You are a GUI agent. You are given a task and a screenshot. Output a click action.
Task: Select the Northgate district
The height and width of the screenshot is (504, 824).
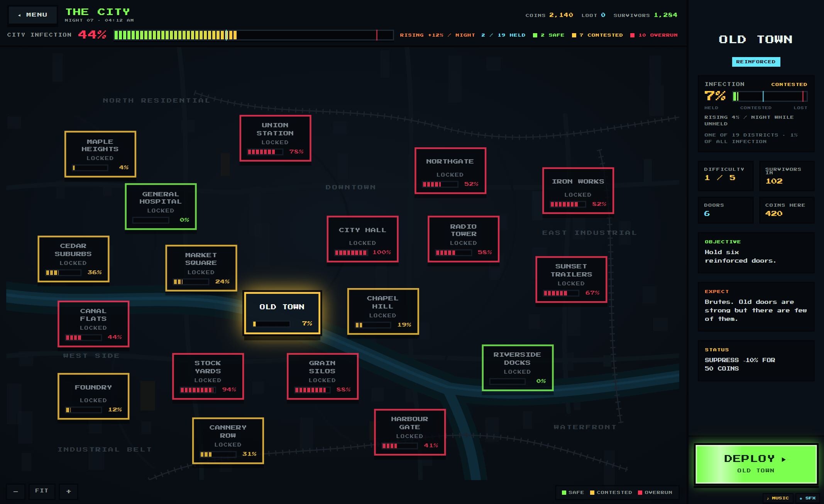(450, 170)
